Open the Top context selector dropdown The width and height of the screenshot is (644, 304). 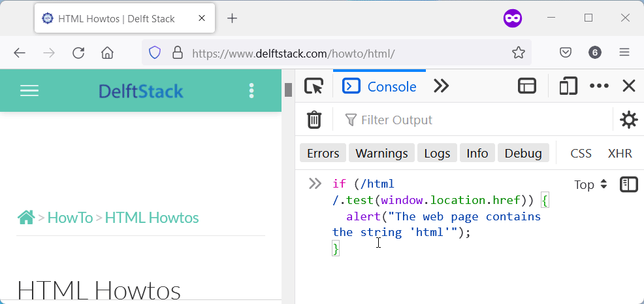tap(590, 185)
